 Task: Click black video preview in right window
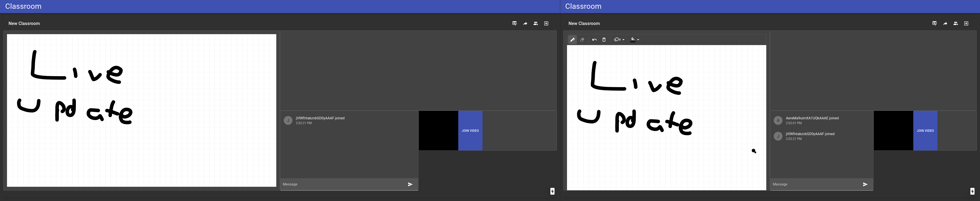tap(894, 130)
